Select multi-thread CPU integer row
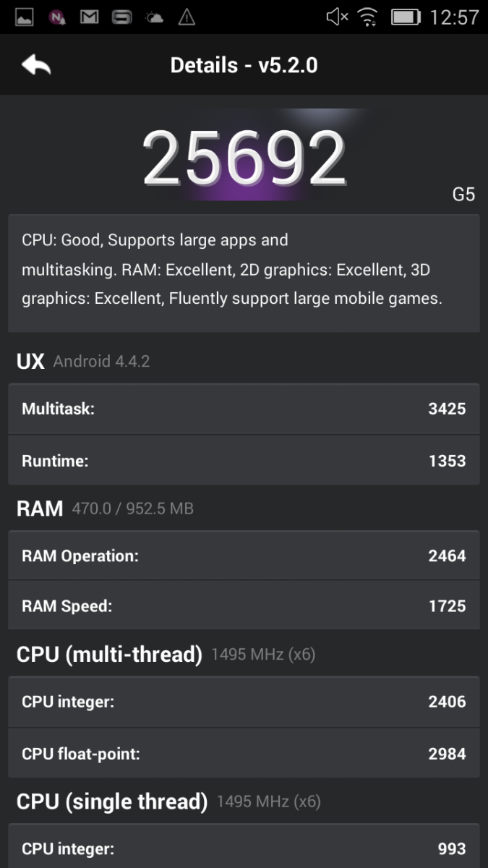The height and width of the screenshot is (868, 488). (x=244, y=702)
